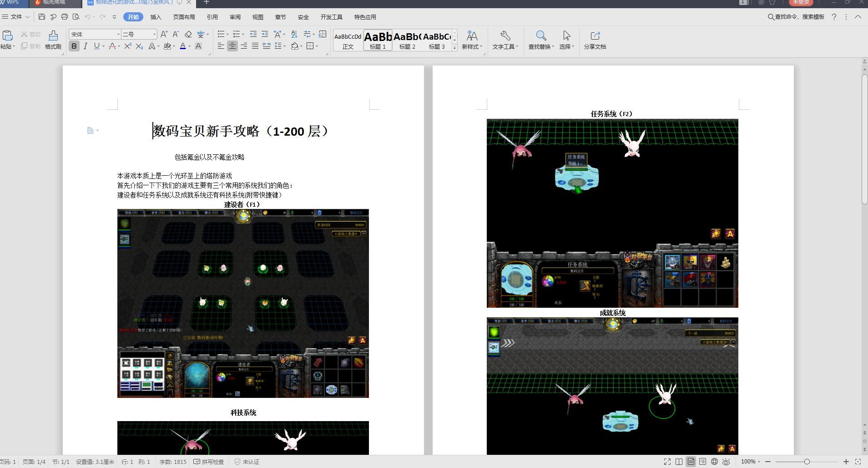
Task: Click the Redo arrow icon
Action: click(x=102, y=17)
